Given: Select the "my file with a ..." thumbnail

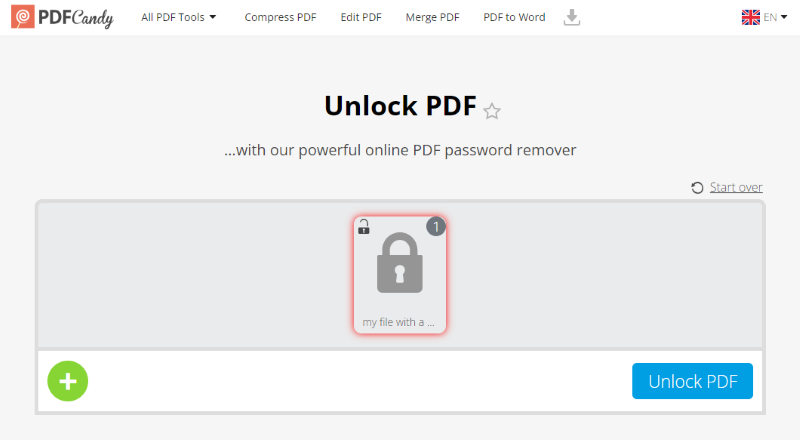Looking at the screenshot, I should 399,275.
